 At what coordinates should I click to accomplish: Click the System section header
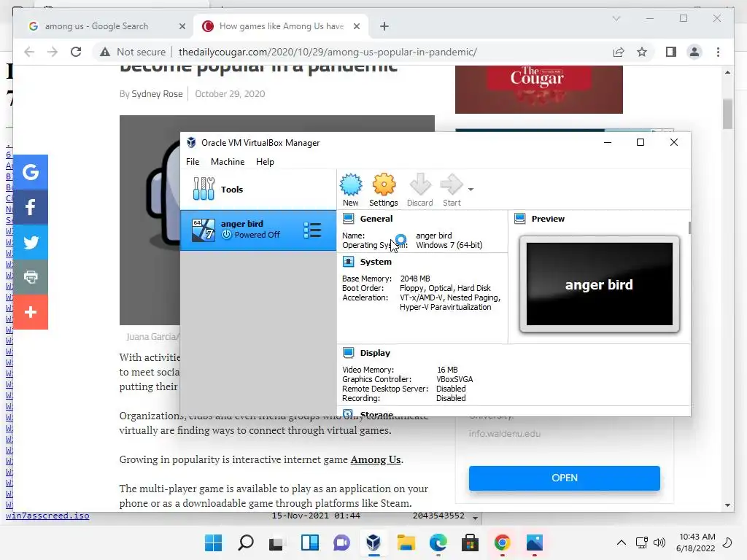[x=376, y=262]
